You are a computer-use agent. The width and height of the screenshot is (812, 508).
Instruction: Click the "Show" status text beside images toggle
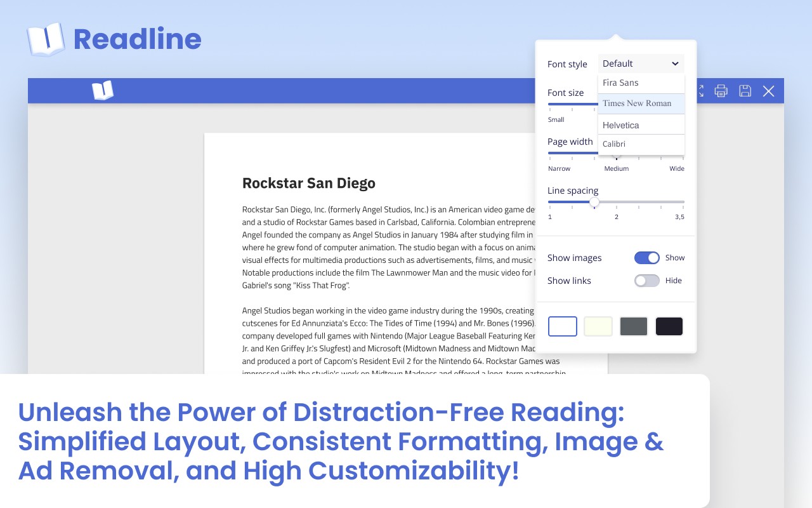pos(675,258)
